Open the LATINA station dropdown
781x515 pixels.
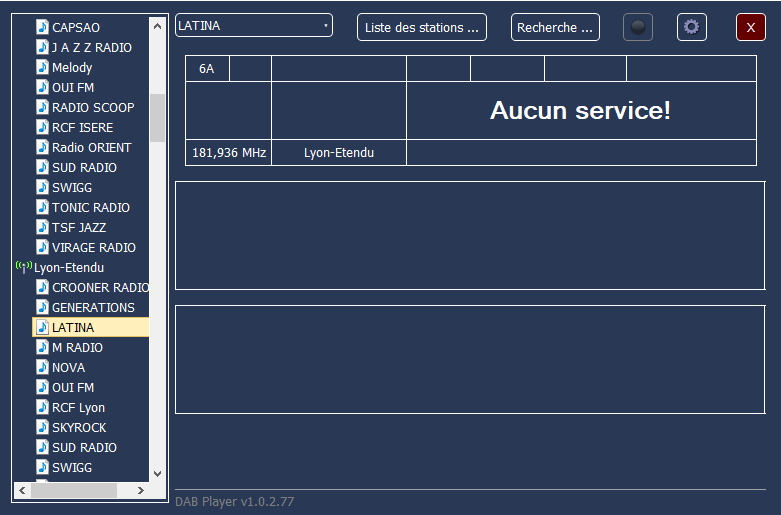pyautogui.click(x=254, y=25)
